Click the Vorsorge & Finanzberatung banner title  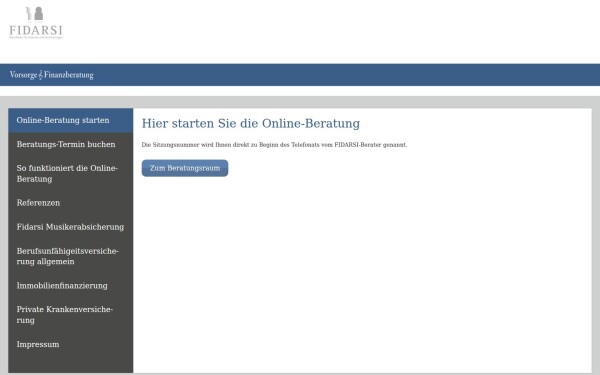tap(52, 75)
